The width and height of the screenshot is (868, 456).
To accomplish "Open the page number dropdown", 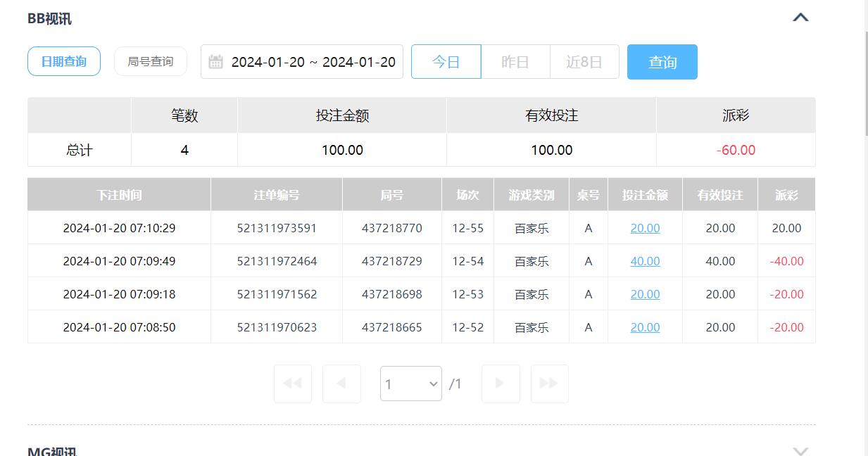I will point(411,384).
